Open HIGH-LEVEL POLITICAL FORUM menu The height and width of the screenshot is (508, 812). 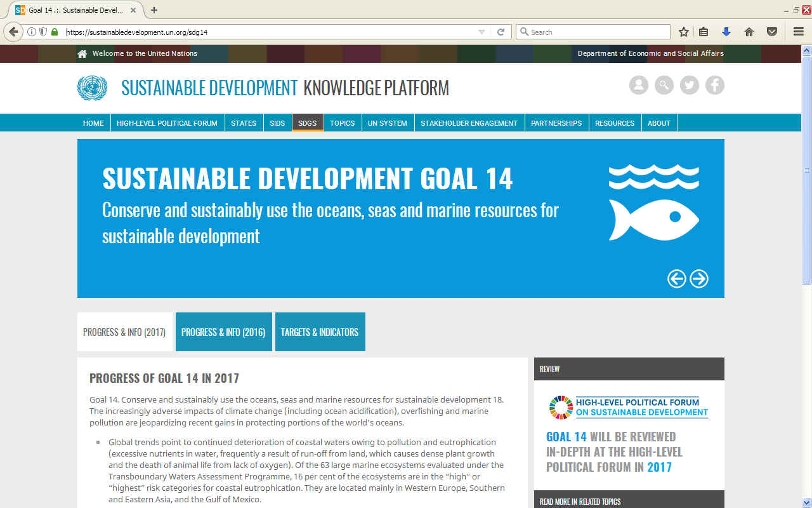click(167, 123)
